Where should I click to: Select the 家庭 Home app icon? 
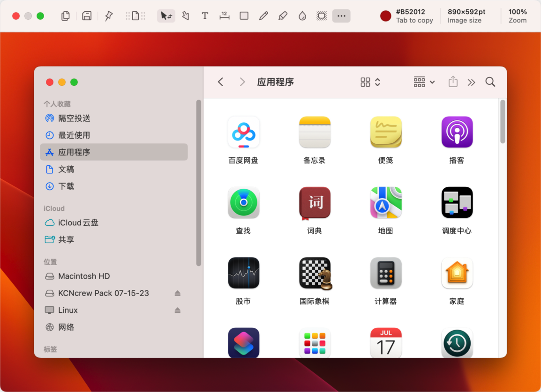457,273
